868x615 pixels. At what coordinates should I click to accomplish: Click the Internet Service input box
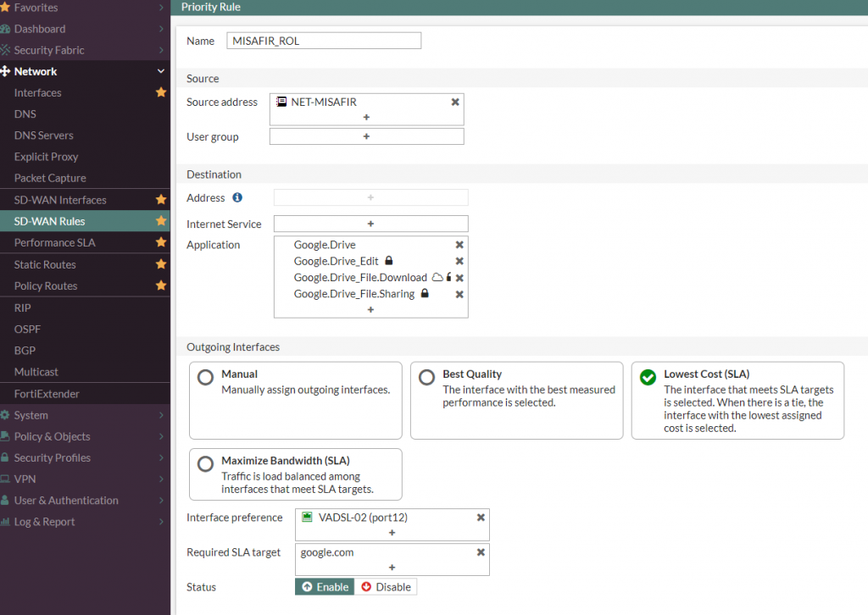[371, 224]
